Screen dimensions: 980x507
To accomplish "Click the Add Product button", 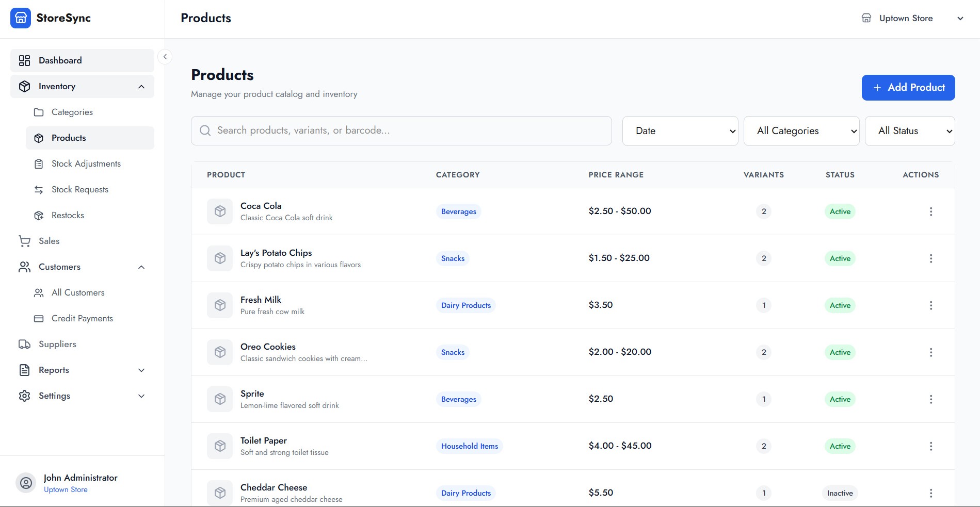I will point(908,88).
